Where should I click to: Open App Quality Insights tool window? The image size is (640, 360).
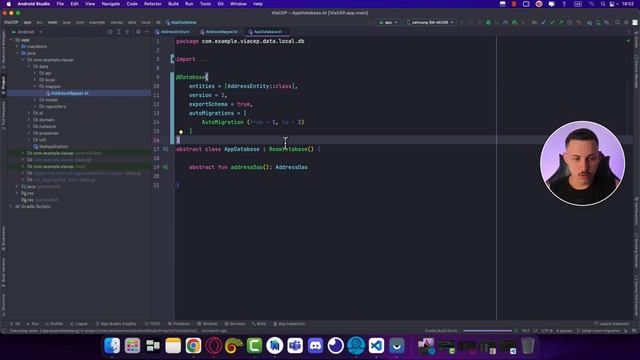[x=116, y=324]
